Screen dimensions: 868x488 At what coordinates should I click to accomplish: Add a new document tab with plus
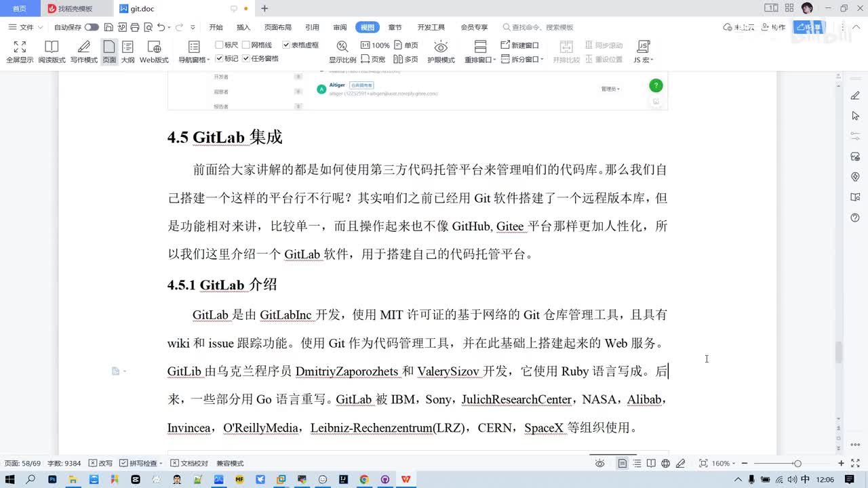[x=264, y=9]
